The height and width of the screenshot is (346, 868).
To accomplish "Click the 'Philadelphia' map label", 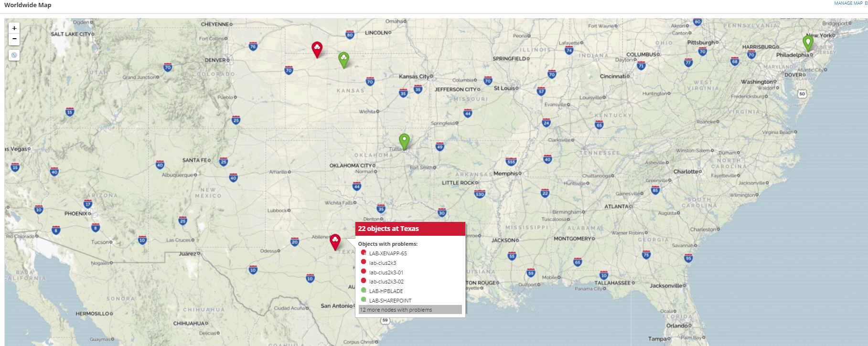I will 793,55.
